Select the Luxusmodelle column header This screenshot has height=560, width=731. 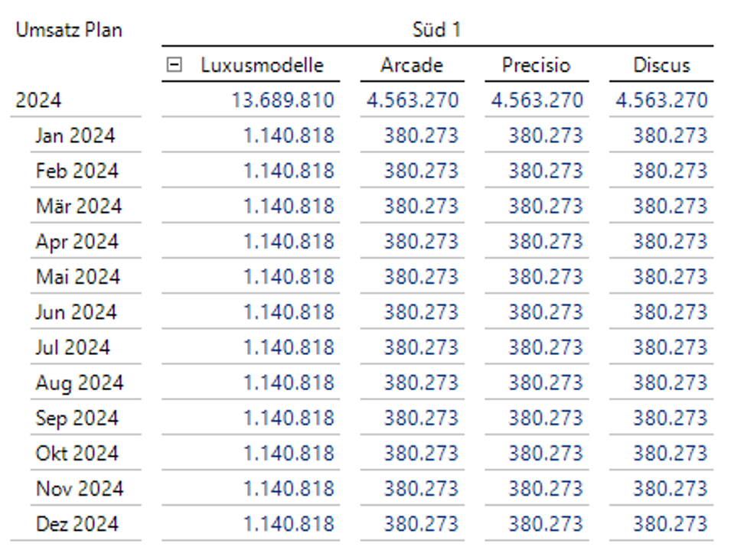(262, 66)
